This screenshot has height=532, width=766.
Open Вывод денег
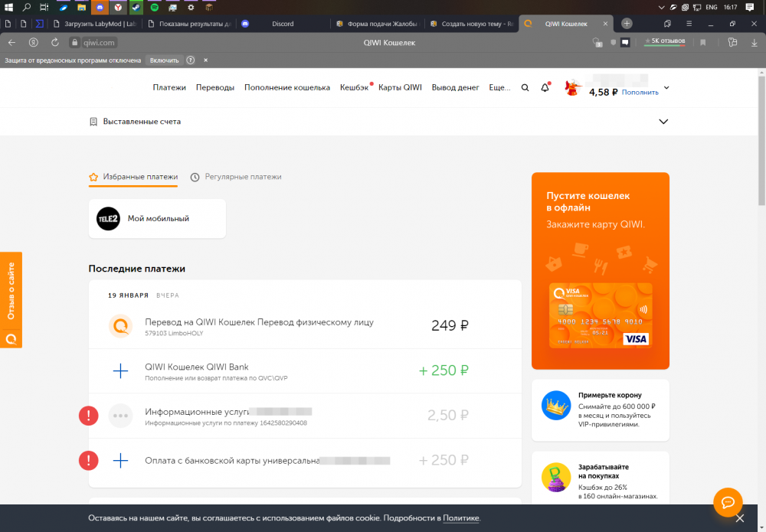pos(455,87)
